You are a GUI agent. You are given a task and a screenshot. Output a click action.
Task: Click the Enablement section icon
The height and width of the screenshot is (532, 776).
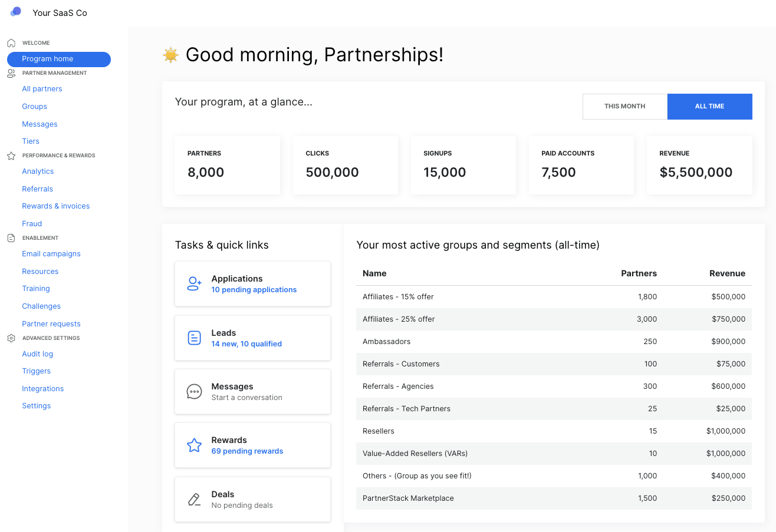click(11, 237)
